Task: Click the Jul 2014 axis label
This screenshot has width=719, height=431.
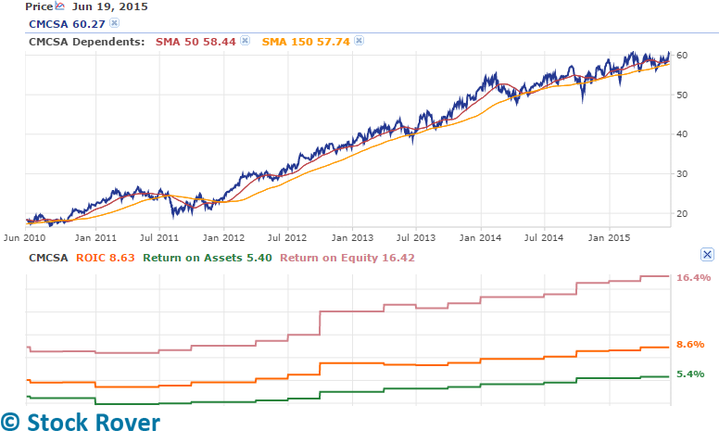Action: click(x=544, y=238)
